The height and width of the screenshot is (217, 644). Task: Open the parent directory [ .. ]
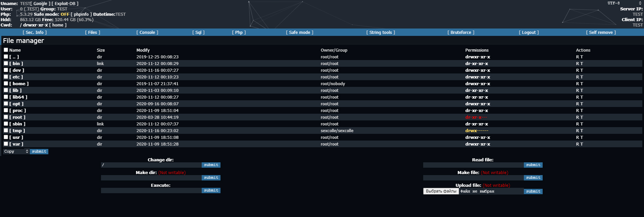(14, 57)
